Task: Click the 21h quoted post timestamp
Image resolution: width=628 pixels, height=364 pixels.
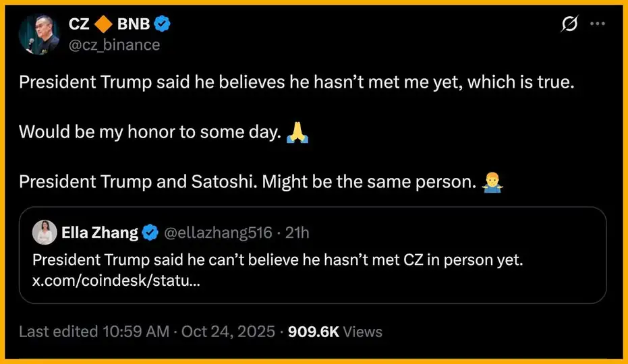Action: tap(297, 233)
